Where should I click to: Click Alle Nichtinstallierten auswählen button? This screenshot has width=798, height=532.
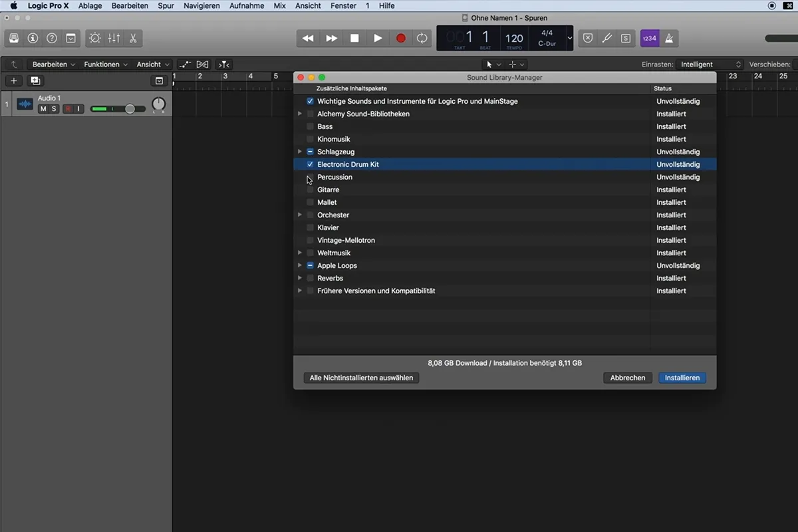pos(361,378)
